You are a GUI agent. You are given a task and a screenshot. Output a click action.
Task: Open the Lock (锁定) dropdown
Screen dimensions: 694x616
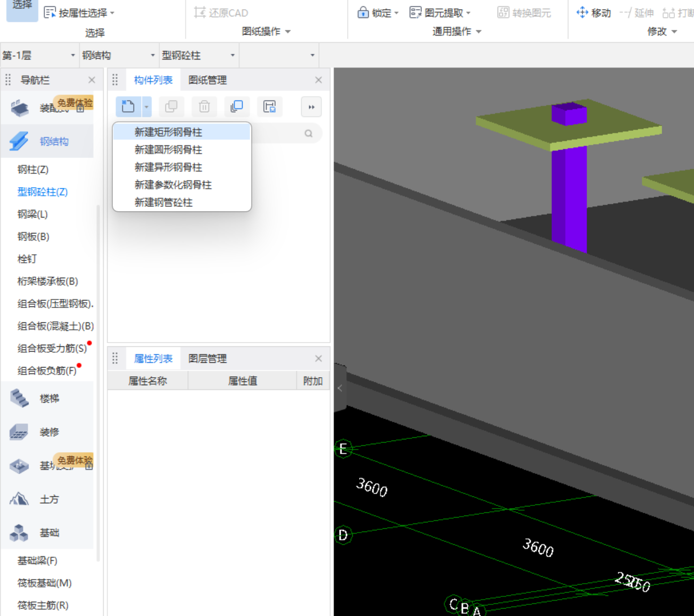[378, 13]
